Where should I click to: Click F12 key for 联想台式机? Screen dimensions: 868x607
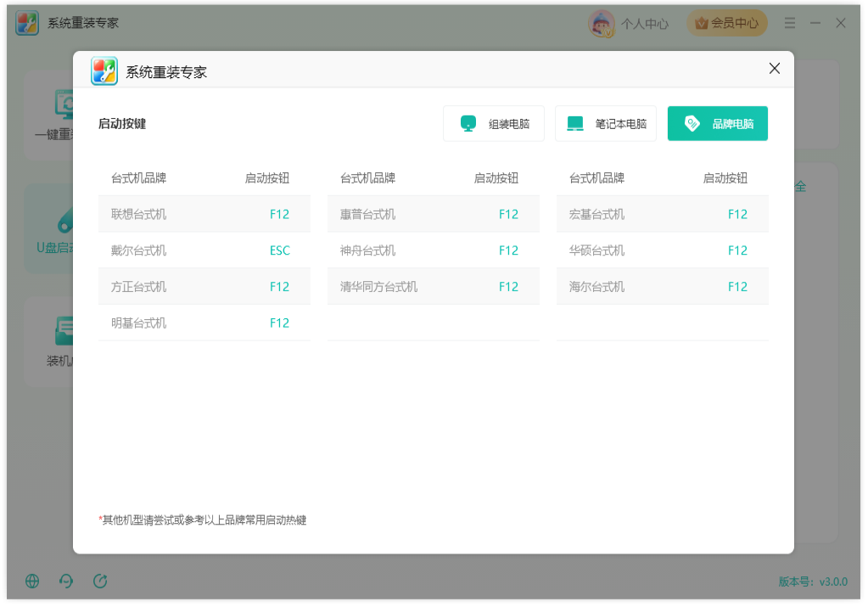tap(279, 214)
